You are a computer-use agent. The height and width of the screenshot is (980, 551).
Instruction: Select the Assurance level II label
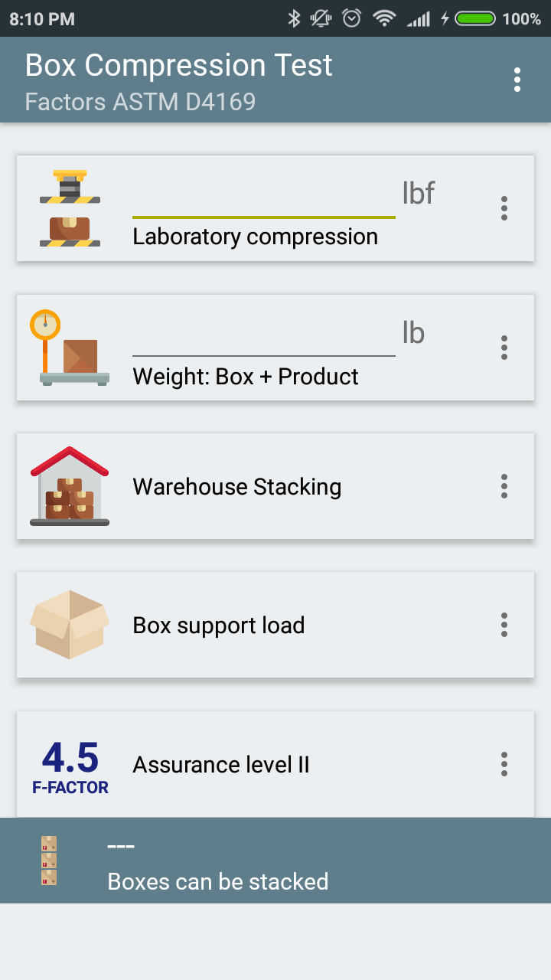click(221, 765)
